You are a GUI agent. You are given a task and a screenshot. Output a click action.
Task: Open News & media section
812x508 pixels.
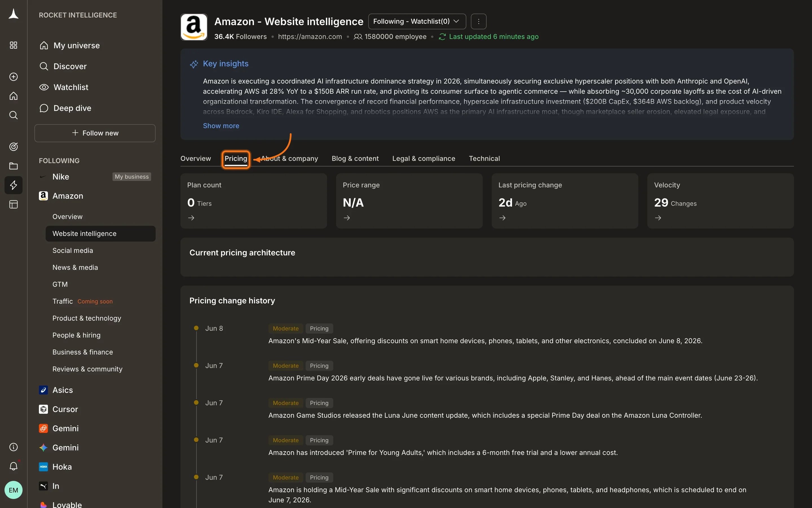point(75,268)
